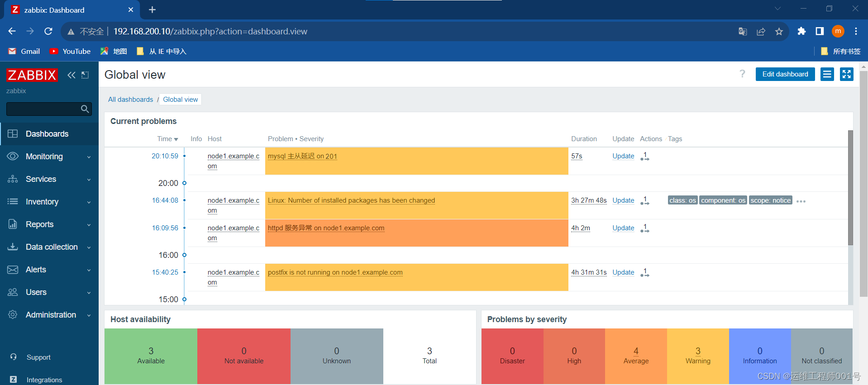
Task: Click Update for the Linux packages problem
Action: pos(623,200)
